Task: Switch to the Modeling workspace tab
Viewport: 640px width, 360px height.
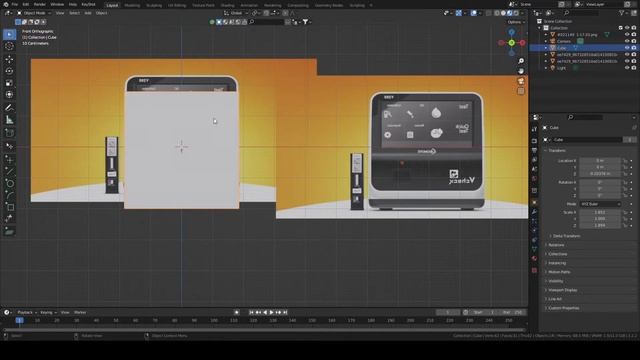Action: 132,5
